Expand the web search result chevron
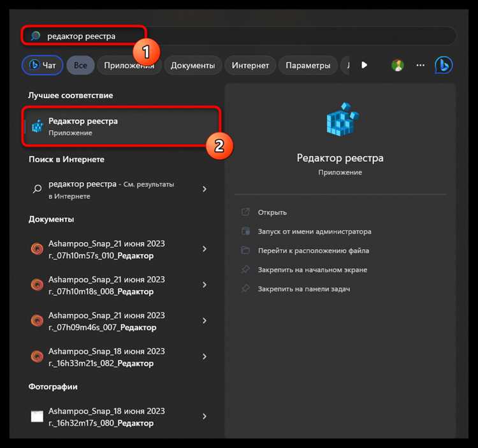Screen dimensions: 478x448 pos(205,189)
